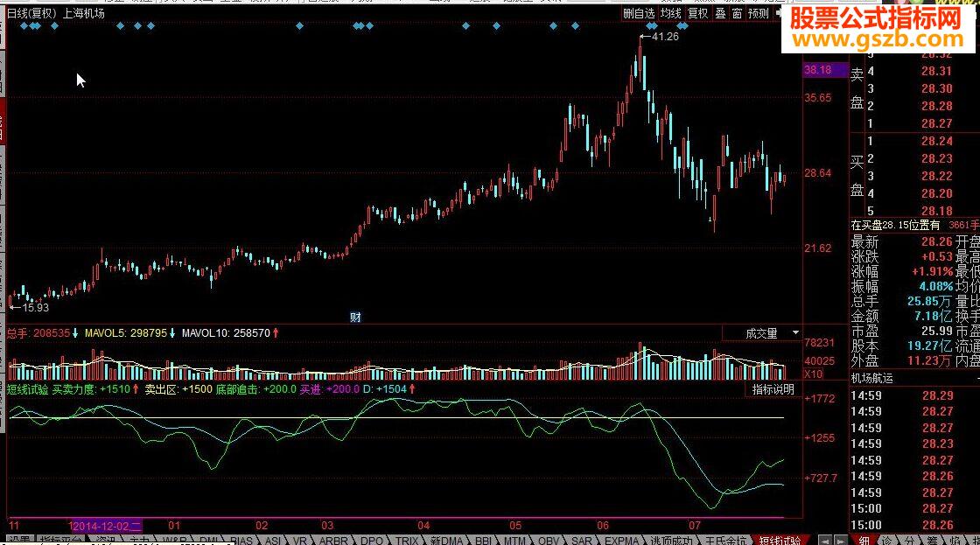Click the 买进: +200.0 indicator value

[x=329, y=389]
